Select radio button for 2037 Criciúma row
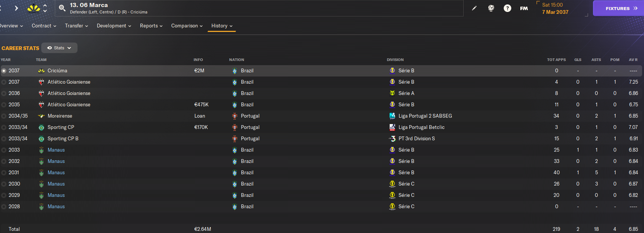 click(x=4, y=71)
